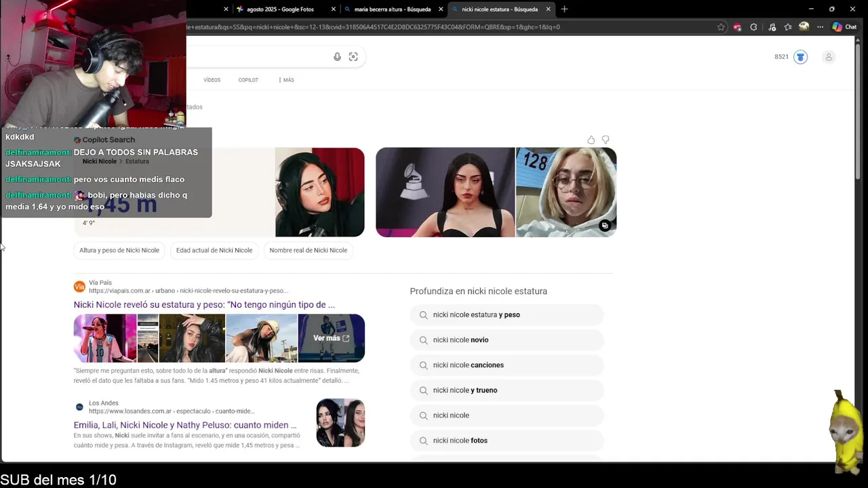The width and height of the screenshot is (868, 488).
Task: Open browser Extensions puzzle icon
Action: point(753,27)
